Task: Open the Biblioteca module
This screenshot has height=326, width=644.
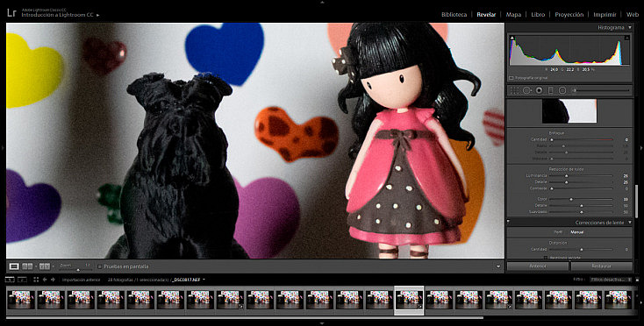Action: pyautogui.click(x=454, y=14)
